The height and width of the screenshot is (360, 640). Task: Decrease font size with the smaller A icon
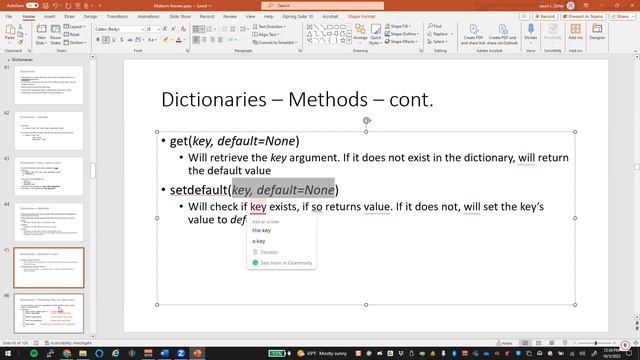click(x=173, y=29)
